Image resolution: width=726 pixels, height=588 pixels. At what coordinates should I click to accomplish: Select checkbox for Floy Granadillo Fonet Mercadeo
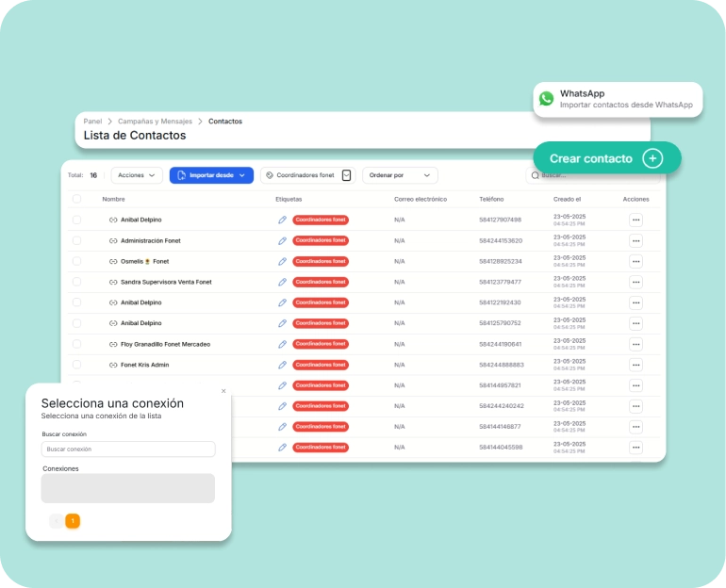(x=76, y=344)
